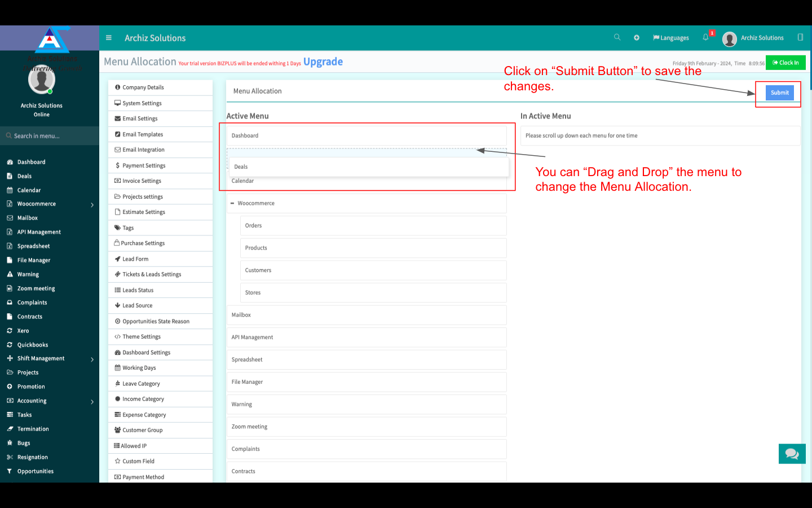Click the Search in menu field
The height and width of the screenshot is (508, 812).
click(50, 136)
